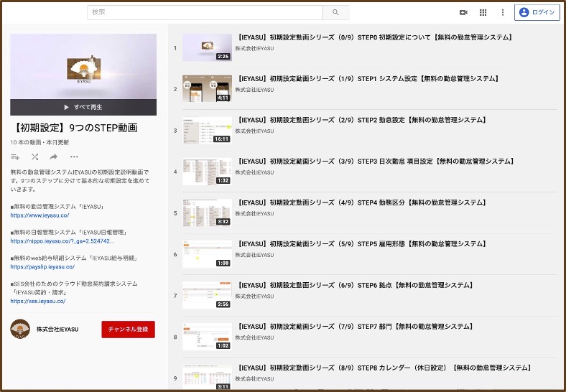
Task: Click the 【初期設定】9つのSTEP動画 playlist title
Action: tap(75, 128)
